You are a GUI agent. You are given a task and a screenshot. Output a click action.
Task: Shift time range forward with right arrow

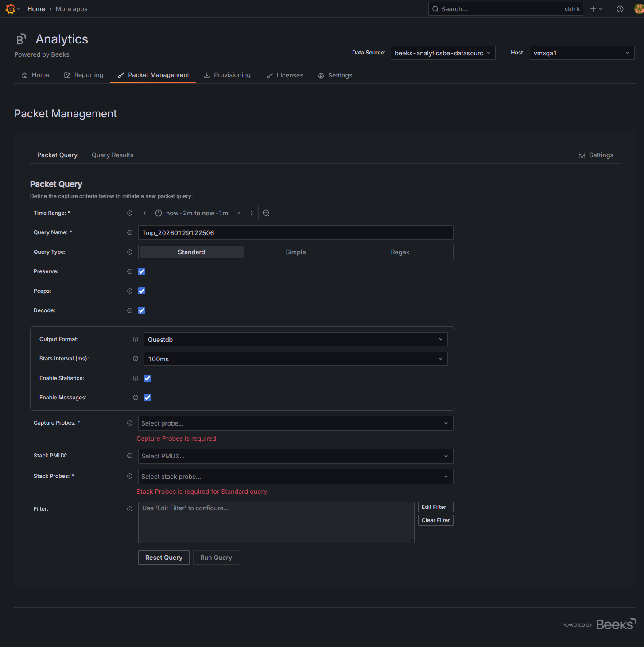pos(252,213)
